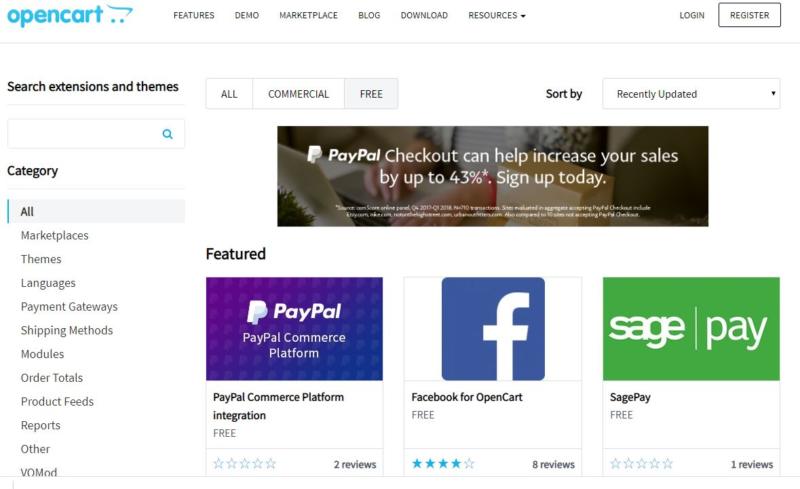Switch filter to COMMERCIAL extensions
This screenshot has height=489, width=800.
[298, 94]
